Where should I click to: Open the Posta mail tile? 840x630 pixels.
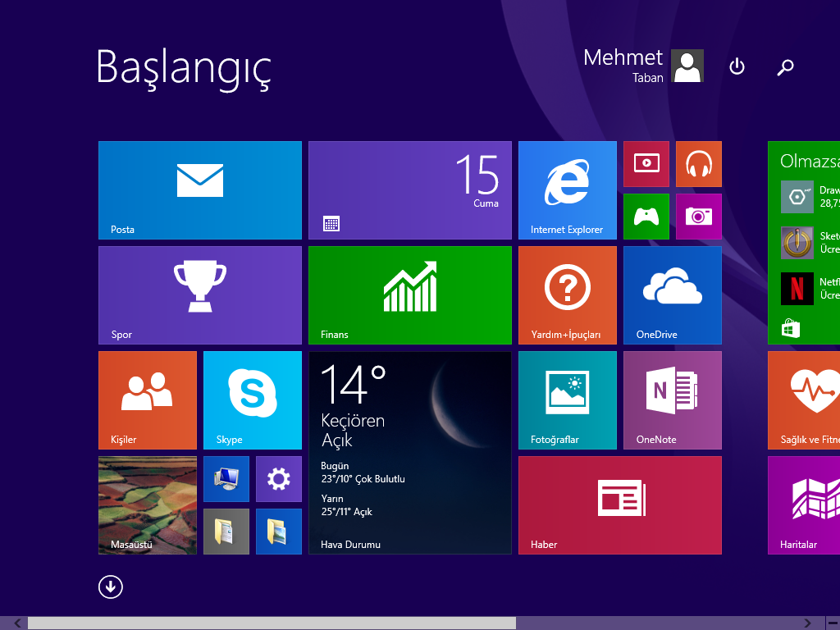click(200, 190)
